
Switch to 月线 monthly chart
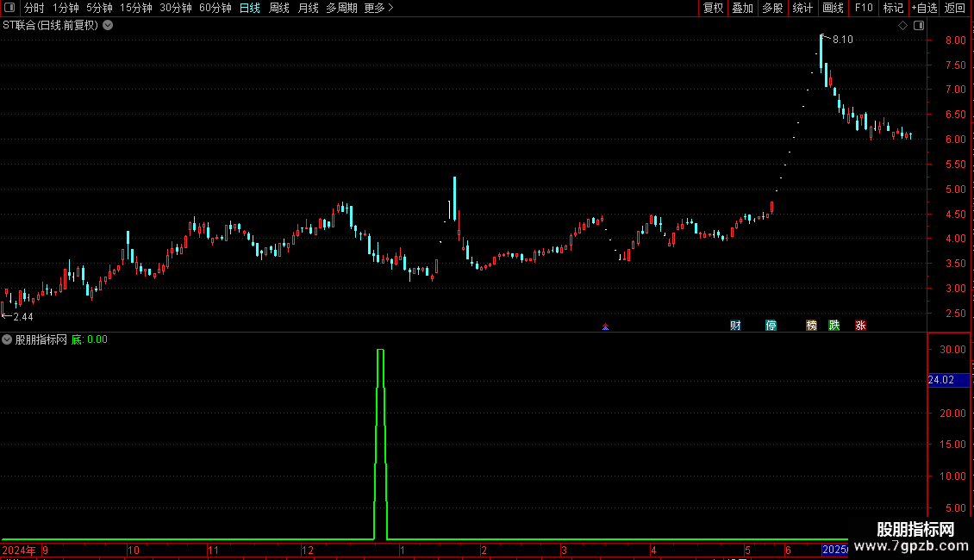308,8
